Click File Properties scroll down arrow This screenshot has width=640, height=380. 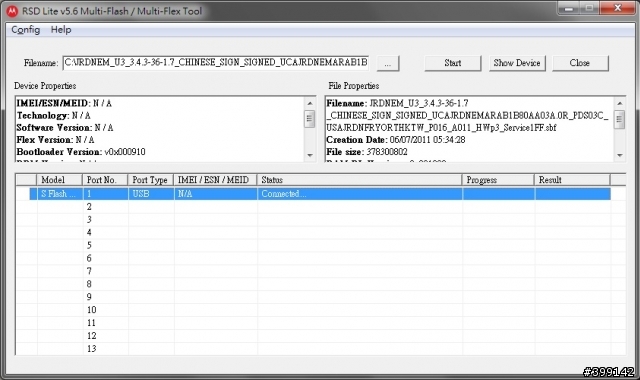click(620, 155)
